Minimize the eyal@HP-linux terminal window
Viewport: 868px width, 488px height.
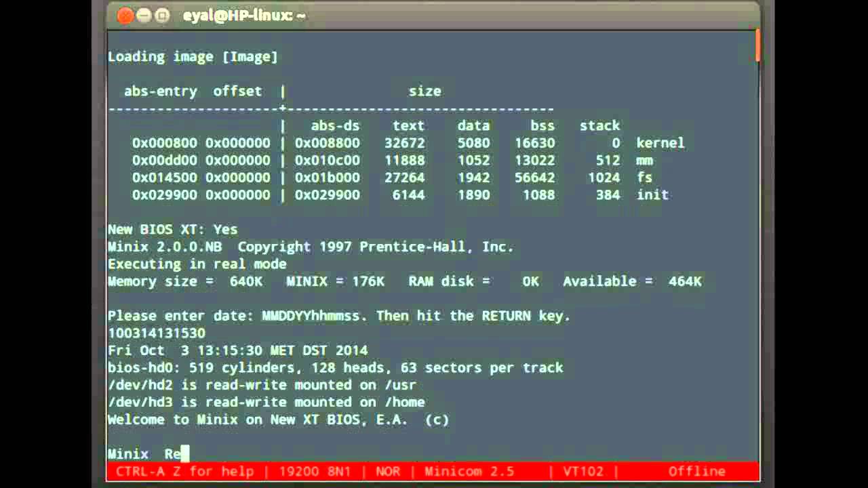click(x=144, y=16)
